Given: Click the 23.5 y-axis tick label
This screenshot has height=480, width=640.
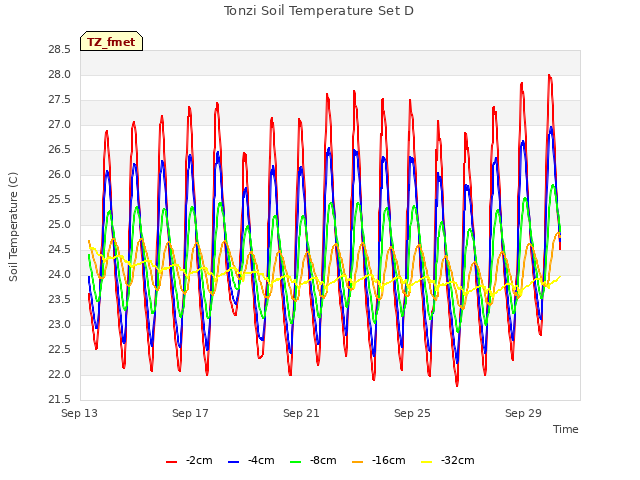Looking at the screenshot, I should 60,300.
